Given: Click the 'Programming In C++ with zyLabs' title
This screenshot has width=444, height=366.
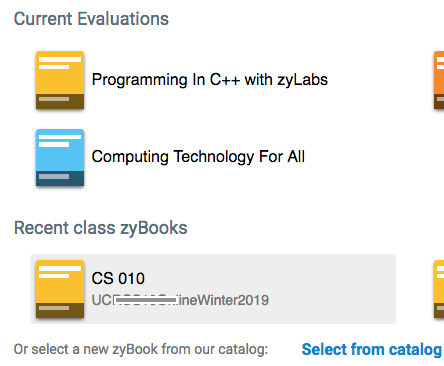Looking at the screenshot, I should pos(210,80).
